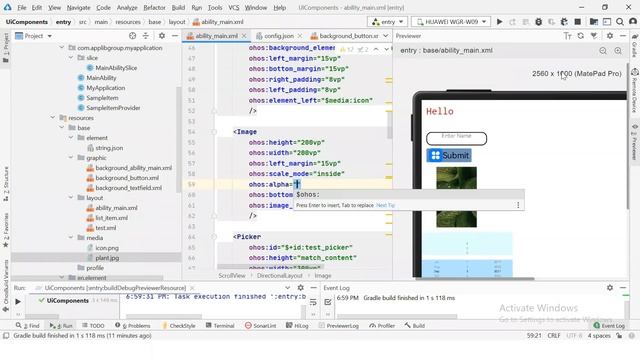The image size is (640, 360).
Task: Hide the Project tool window
Action: (x=175, y=36)
